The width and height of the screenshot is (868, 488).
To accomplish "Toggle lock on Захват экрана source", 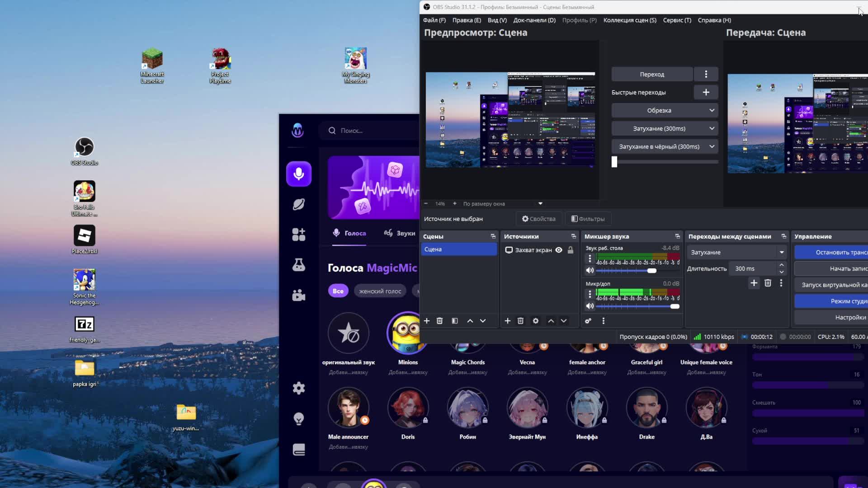I will [x=571, y=250].
